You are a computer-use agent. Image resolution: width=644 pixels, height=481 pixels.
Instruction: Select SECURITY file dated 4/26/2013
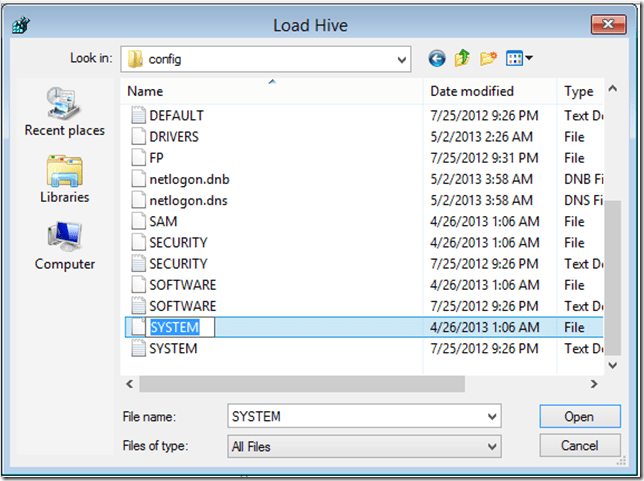(x=178, y=242)
